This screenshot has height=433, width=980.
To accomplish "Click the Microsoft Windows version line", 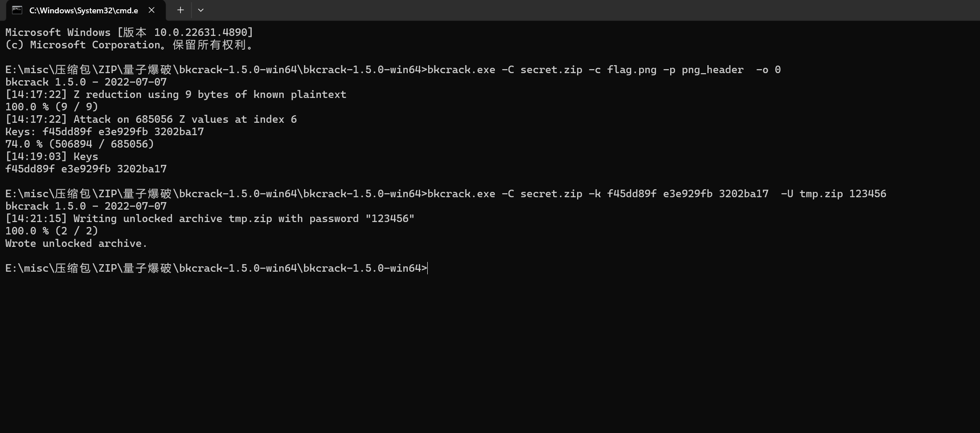I will 129,32.
